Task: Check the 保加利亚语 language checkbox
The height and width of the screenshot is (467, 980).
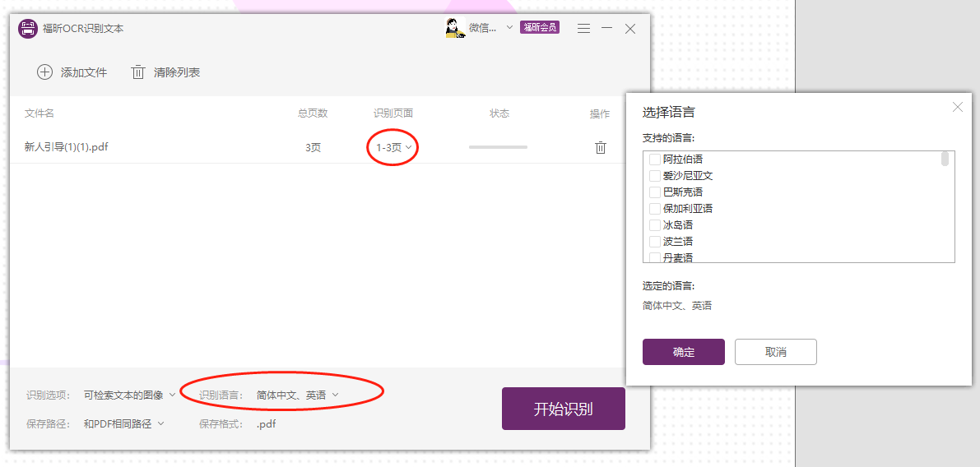Action: click(655, 208)
